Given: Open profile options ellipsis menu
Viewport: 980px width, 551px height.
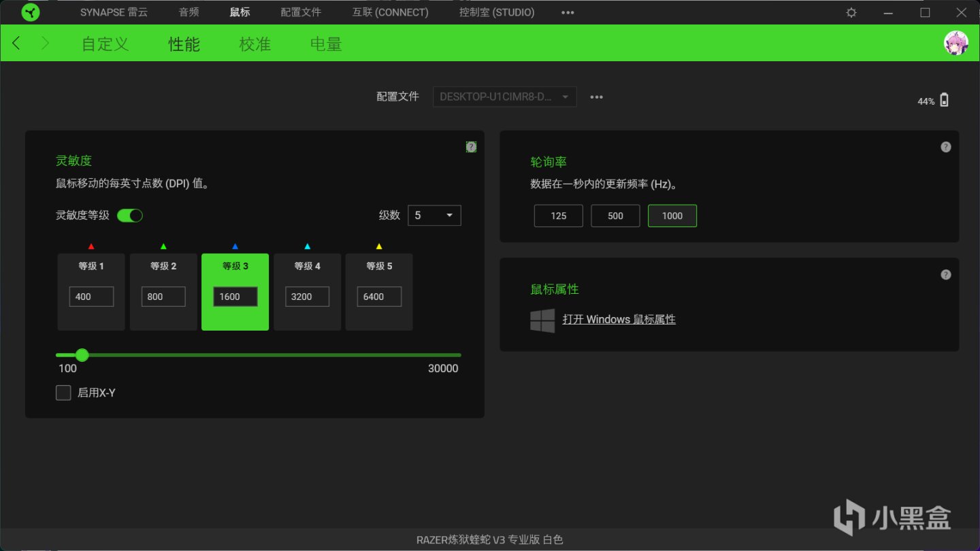Looking at the screenshot, I should click(x=597, y=97).
